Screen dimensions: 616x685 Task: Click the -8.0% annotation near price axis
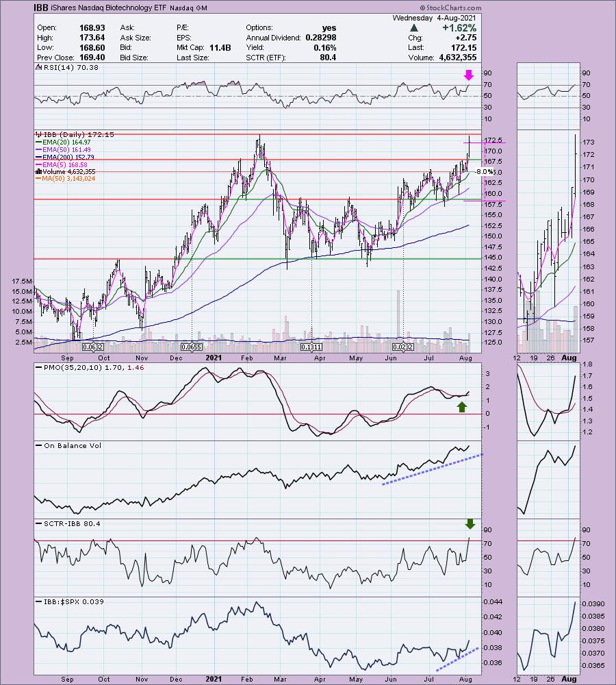(x=484, y=172)
